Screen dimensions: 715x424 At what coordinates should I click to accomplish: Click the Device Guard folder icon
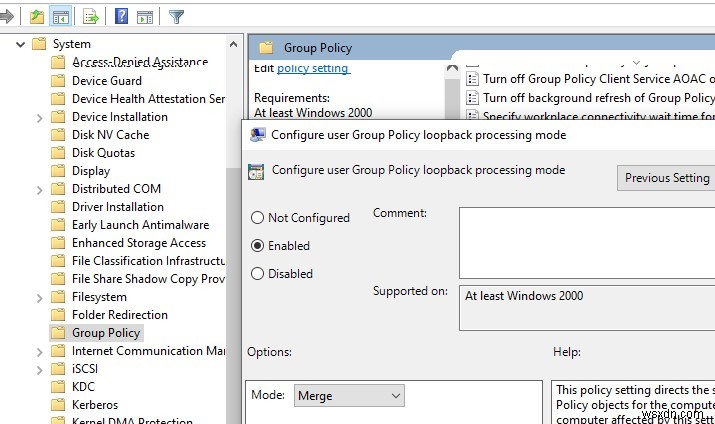coord(58,81)
